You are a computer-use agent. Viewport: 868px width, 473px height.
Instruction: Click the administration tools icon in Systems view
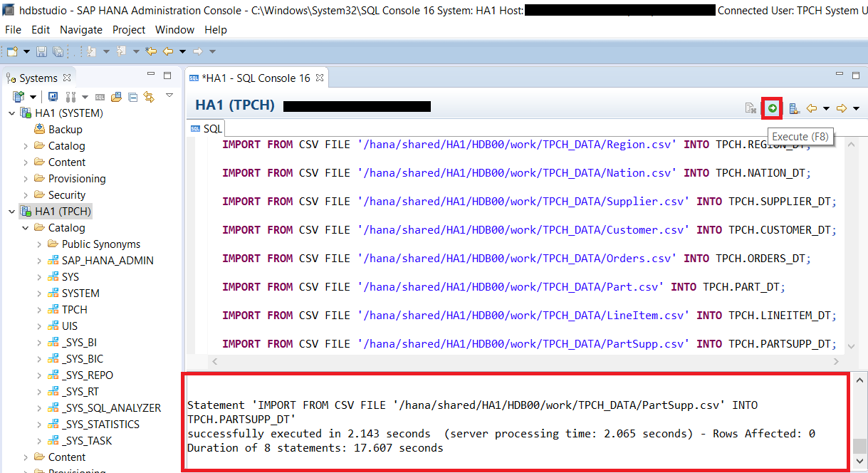pos(70,97)
